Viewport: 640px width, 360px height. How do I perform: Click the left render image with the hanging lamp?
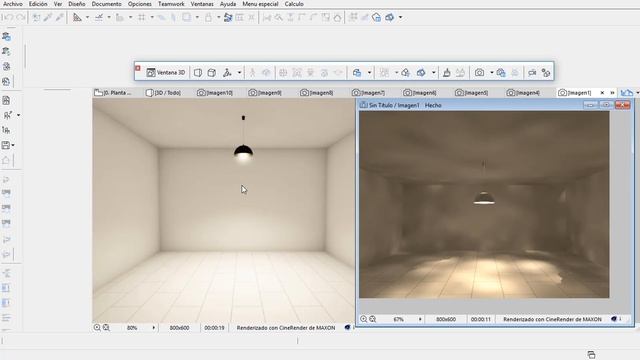[x=223, y=211]
